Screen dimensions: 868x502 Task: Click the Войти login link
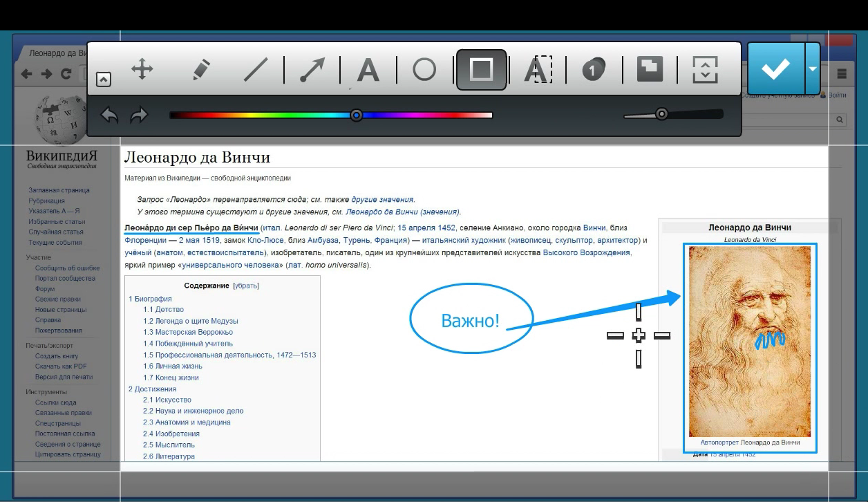(837, 95)
